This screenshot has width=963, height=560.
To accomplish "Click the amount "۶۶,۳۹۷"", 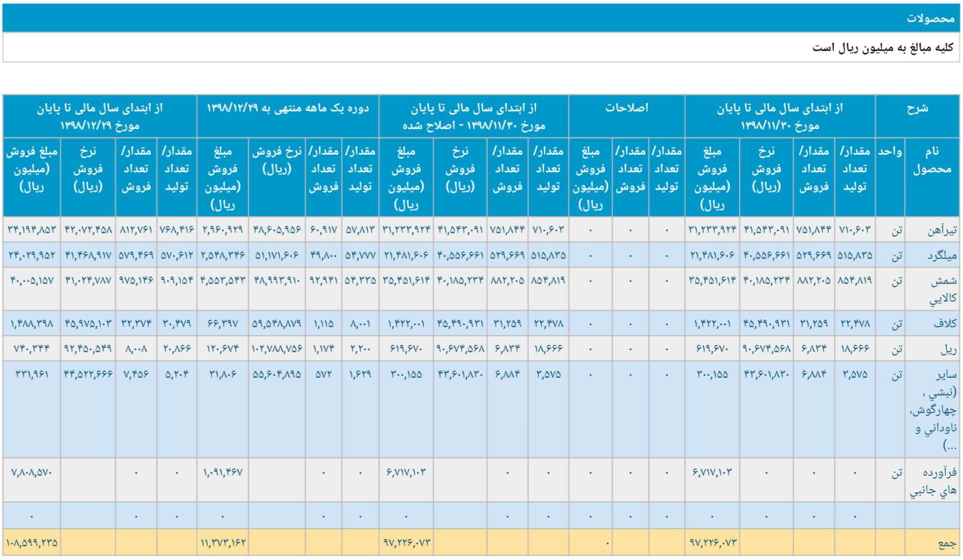I will [x=223, y=323].
